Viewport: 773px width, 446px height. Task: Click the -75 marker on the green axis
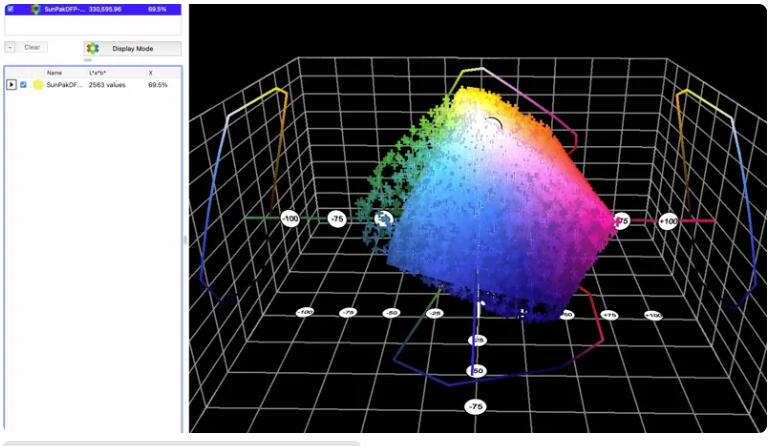337,219
